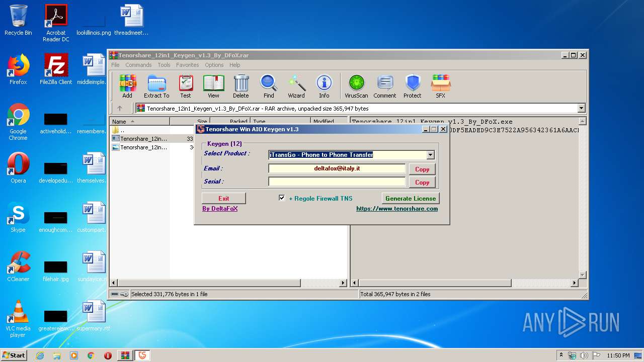The width and height of the screenshot is (644, 362).
Task: Select Acrobat Reader DC desktop icon
Action: coord(56,23)
